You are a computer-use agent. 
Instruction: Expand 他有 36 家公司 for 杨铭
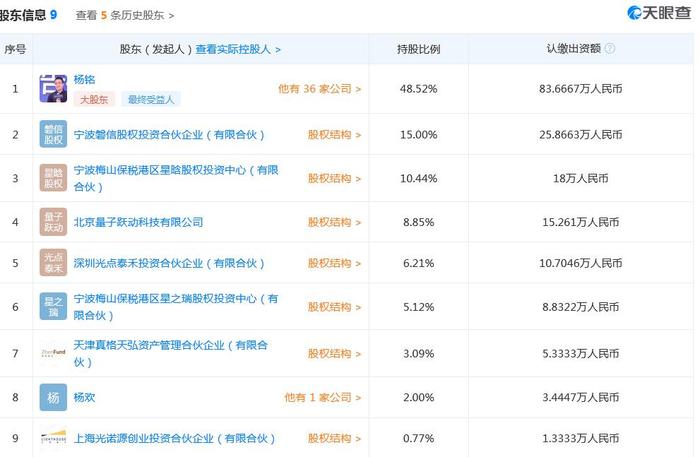(320, 89)
